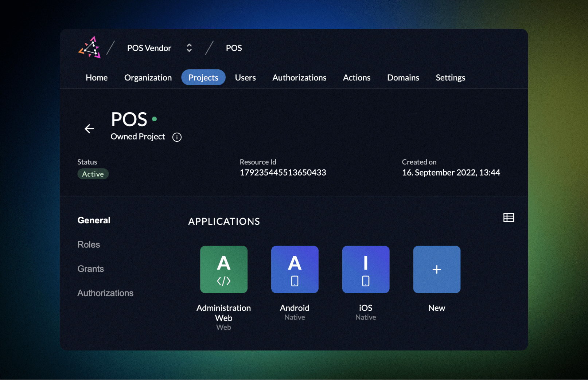Click the POS Vendor breadcrumb

(x=149, y=48)
